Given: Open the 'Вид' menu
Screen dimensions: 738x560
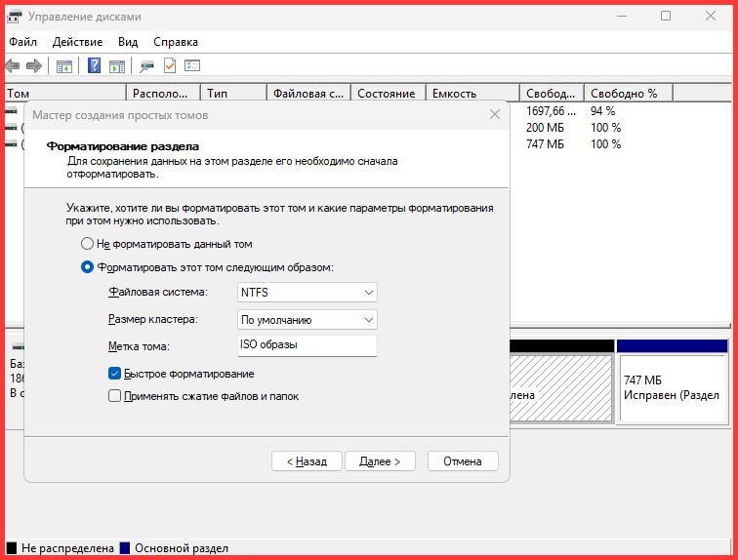Looking at the screenshot, I should click(x=128, y=42).
